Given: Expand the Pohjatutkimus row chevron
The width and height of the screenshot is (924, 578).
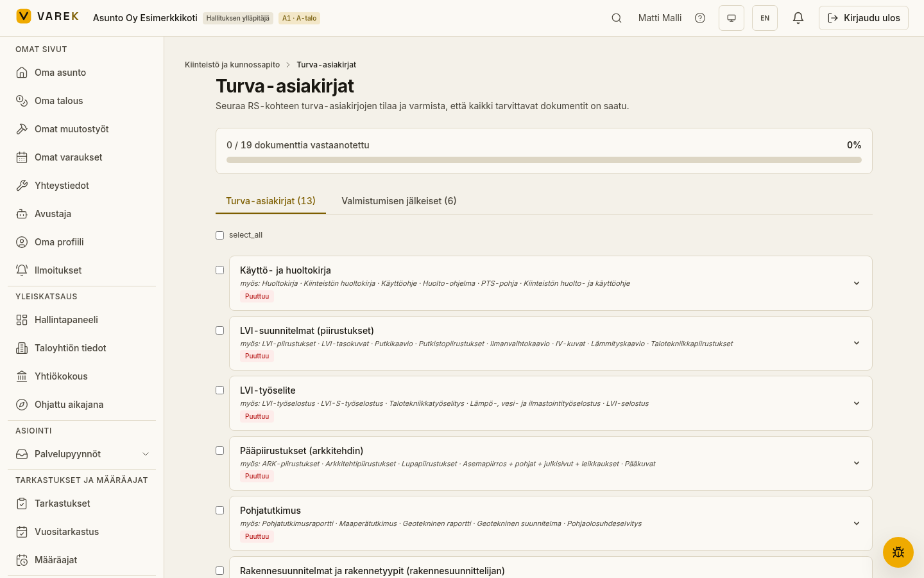Looking at the screenshot, I should [857, 523].
